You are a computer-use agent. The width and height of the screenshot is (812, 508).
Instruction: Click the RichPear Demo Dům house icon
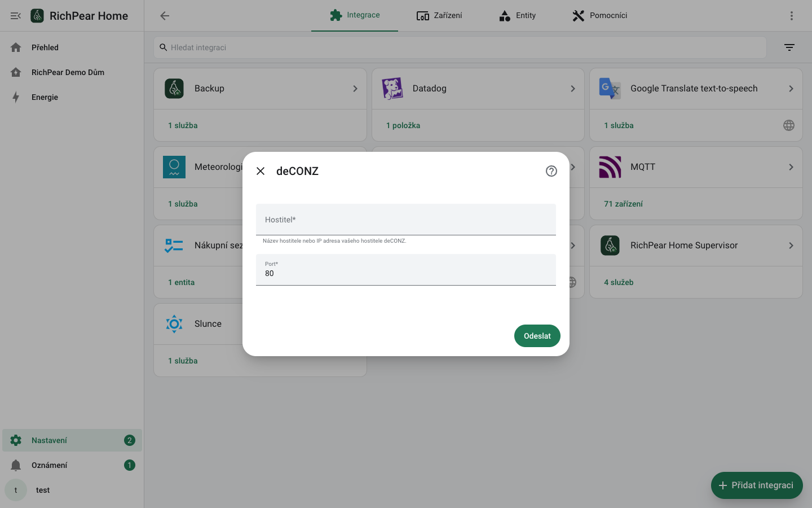16,72
